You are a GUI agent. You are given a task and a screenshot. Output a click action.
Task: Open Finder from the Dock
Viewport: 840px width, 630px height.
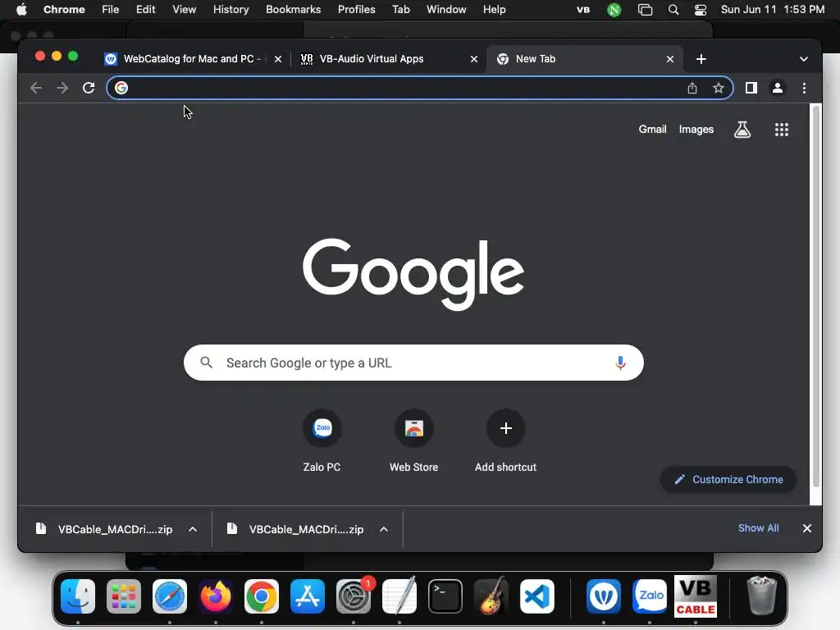(78, 596)
